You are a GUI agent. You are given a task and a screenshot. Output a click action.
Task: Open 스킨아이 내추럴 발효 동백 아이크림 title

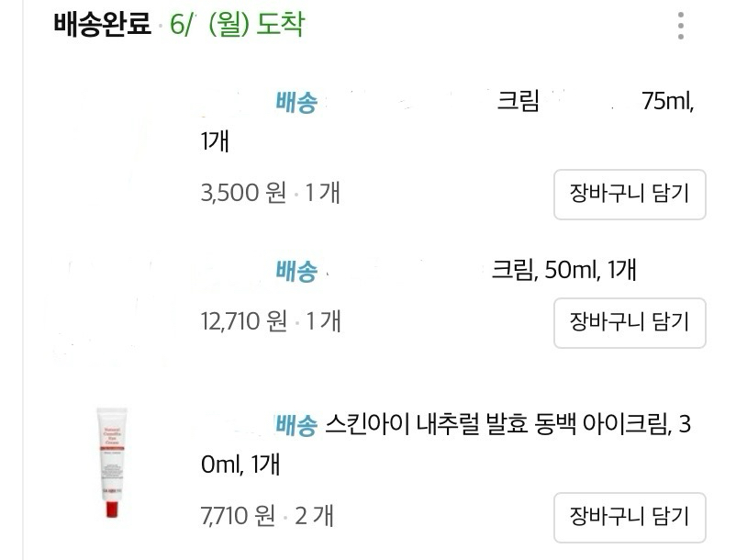[x=496, y=425]
